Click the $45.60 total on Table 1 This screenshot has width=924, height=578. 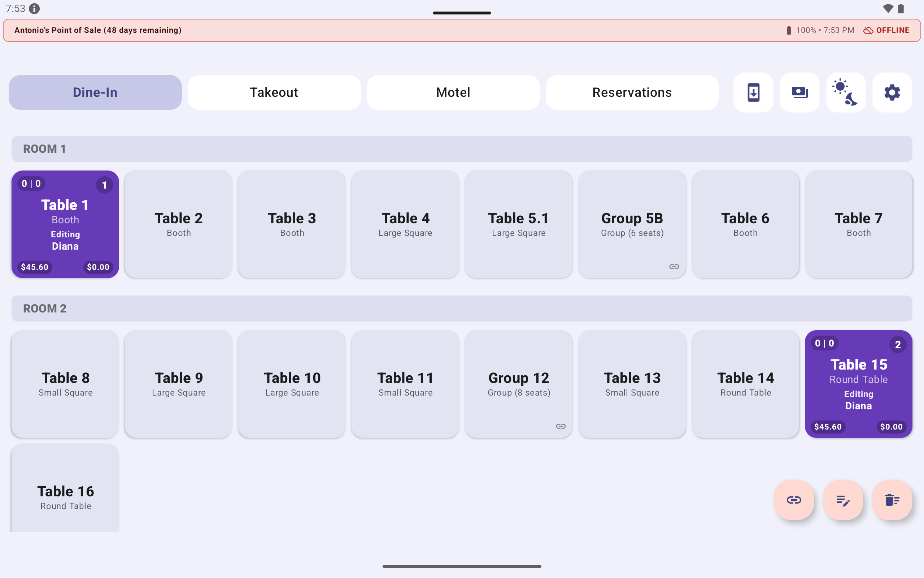coord(35,267)
